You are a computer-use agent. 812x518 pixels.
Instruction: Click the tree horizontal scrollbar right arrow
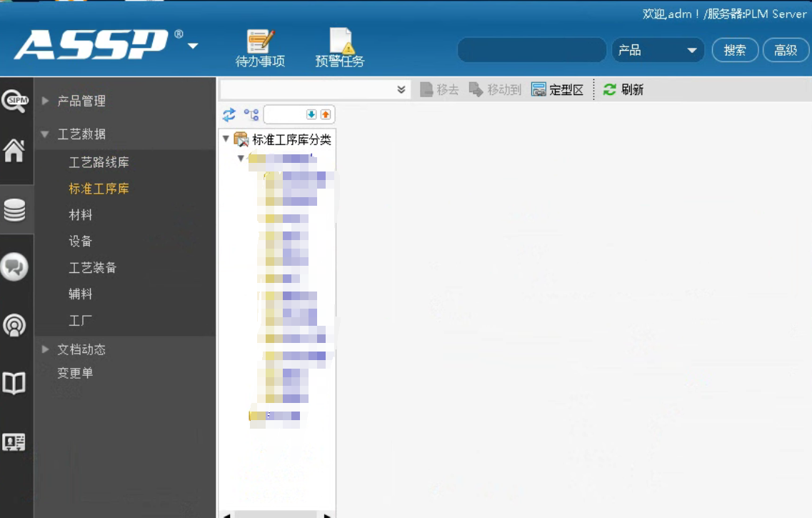[327, 515]
